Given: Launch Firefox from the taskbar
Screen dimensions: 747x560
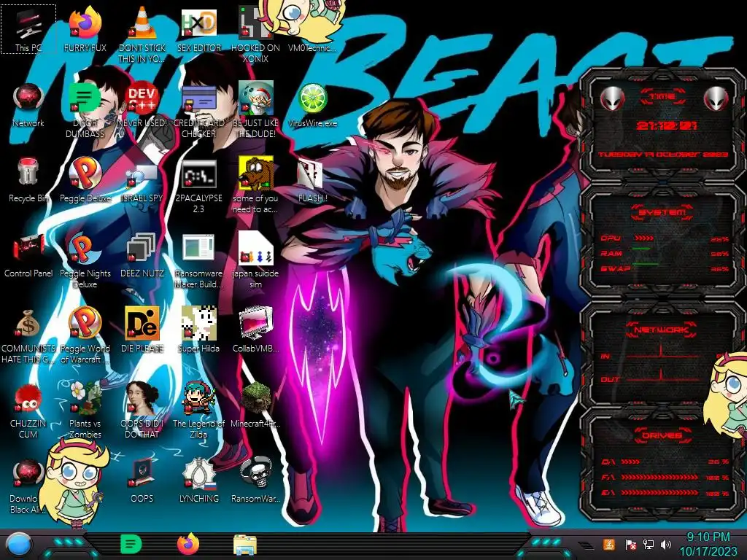Looking at the screenshot, I should pyautogui.click(x=188, y=544).
